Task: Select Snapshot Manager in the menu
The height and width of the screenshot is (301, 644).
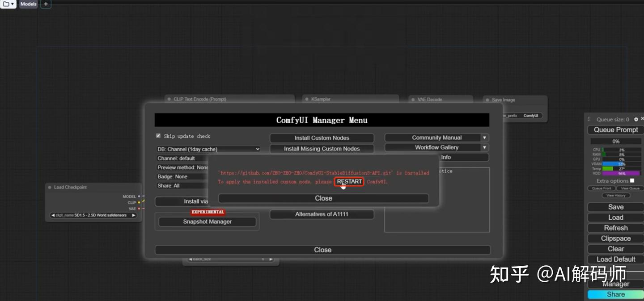Action: click(x=207, y=222)
